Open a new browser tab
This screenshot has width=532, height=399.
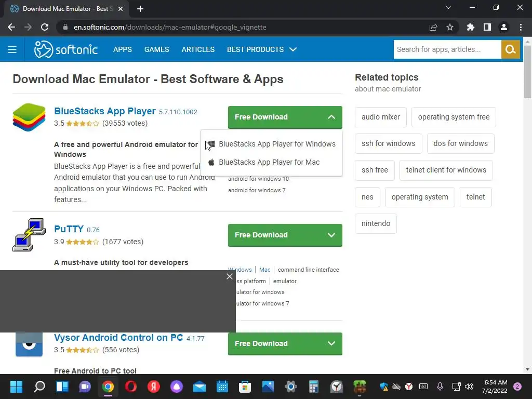pyautogui.click(x=140, y=9)
